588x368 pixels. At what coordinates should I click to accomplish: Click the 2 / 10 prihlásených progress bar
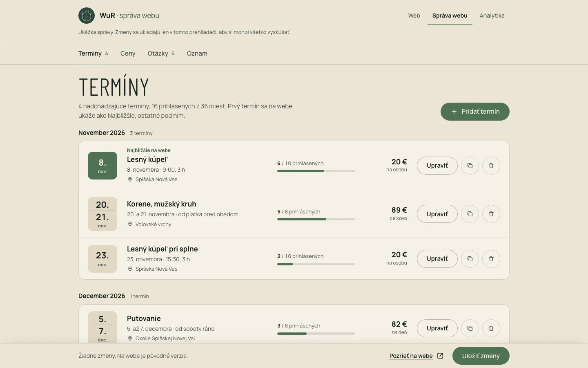(x=316, y=264)
